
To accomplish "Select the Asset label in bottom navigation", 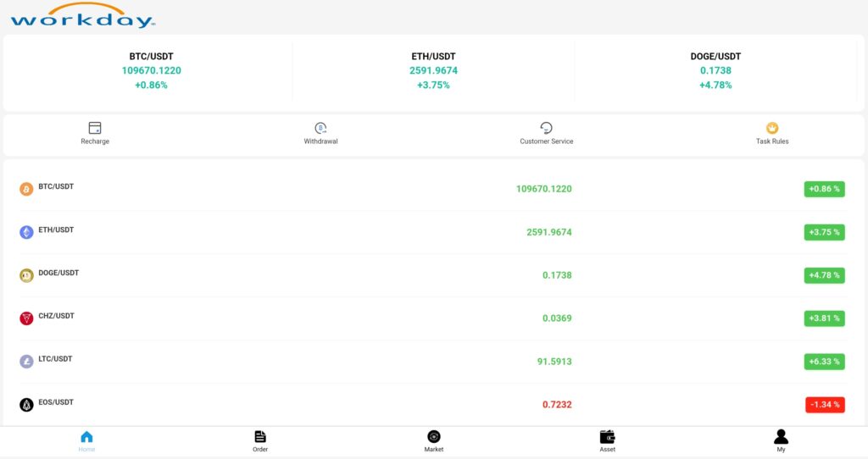I will [x=607, y=450].
